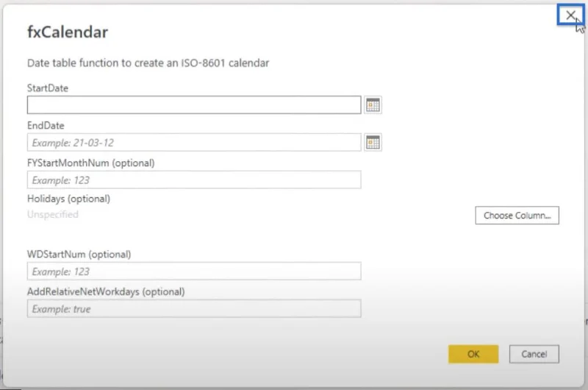Click the Holidays (optional) label
The height and width of the screenshot is (390, 588).
tap(68, 199)
